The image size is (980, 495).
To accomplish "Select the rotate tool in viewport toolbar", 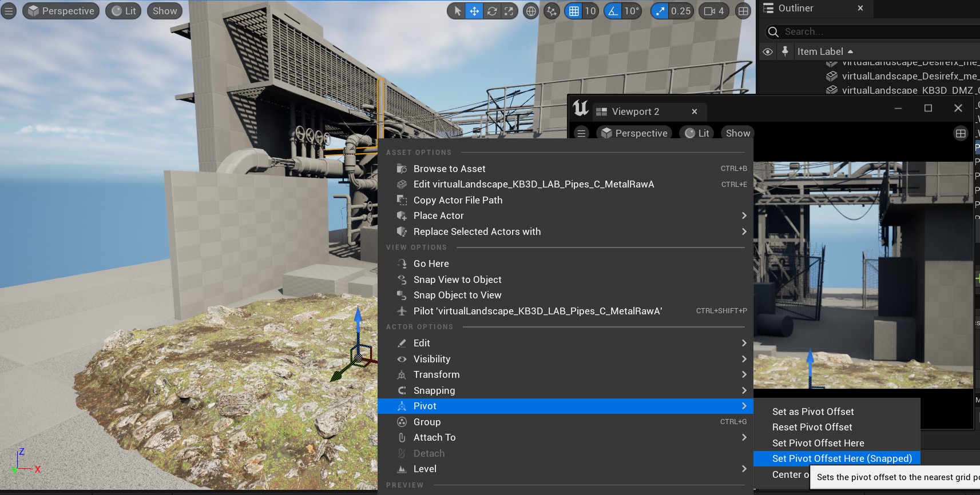I will click(491, 11).
